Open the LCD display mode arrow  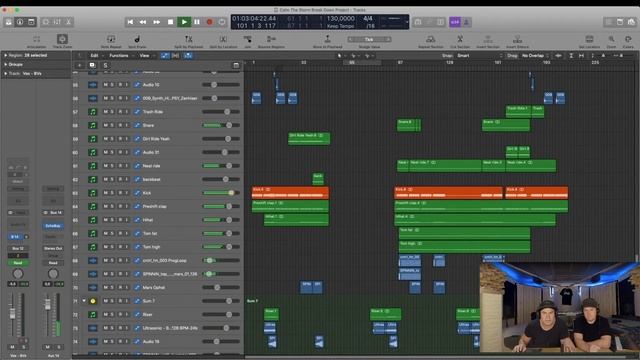pos(407,22)
